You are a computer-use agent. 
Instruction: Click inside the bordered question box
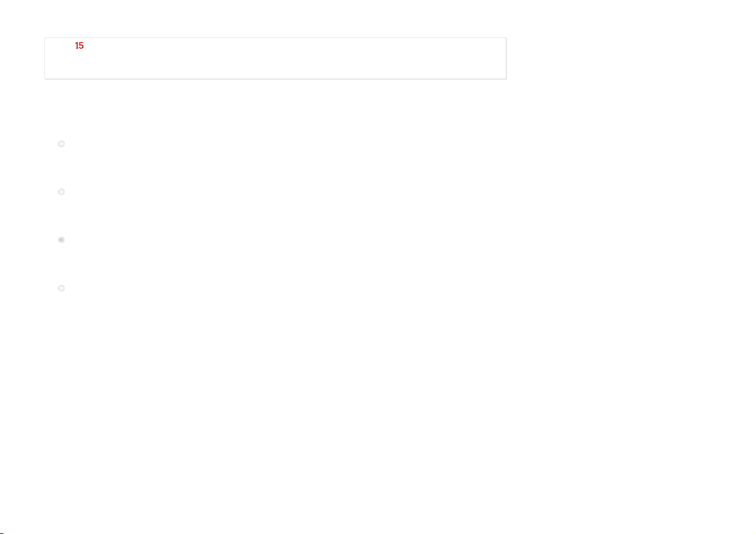(x=275, y=58)
